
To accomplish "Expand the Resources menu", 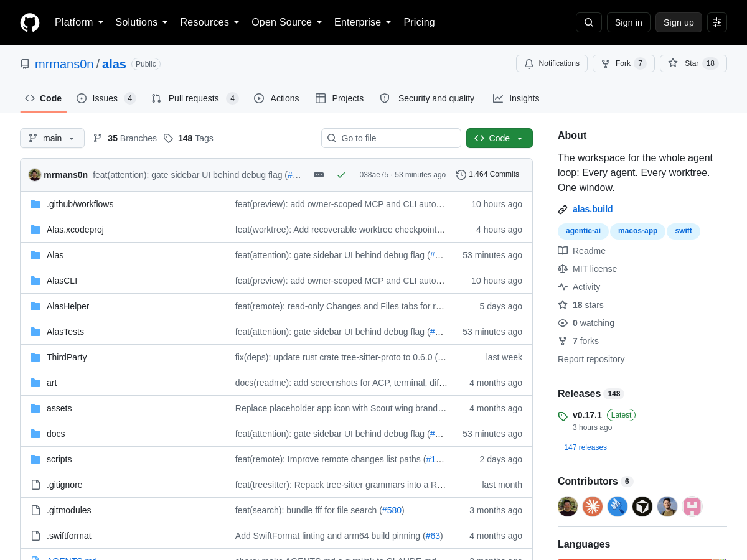I will (210, 22).
